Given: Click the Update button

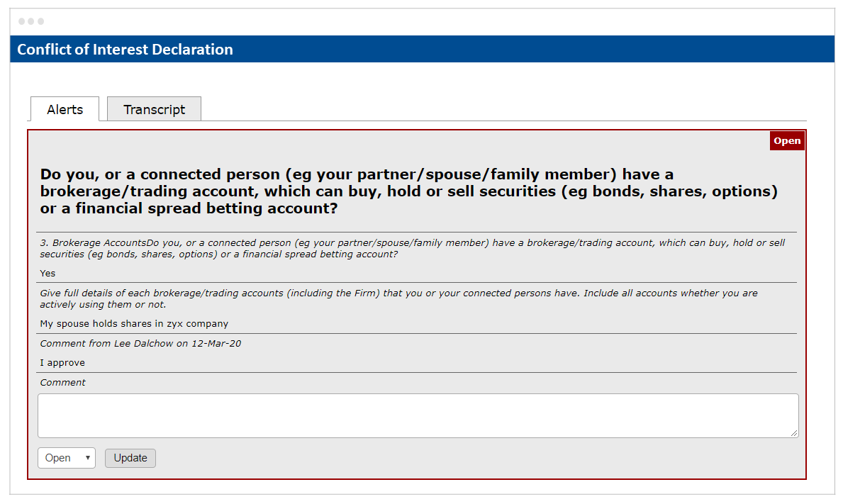Looking at the screenshot, I should [130, 458].
